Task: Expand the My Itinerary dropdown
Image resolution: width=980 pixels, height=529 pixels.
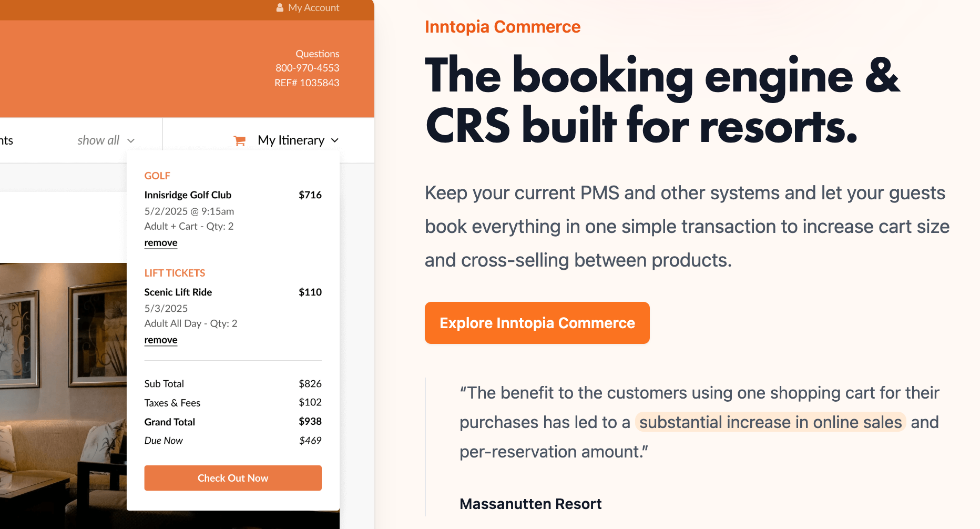Action: [x=291, y=140]
